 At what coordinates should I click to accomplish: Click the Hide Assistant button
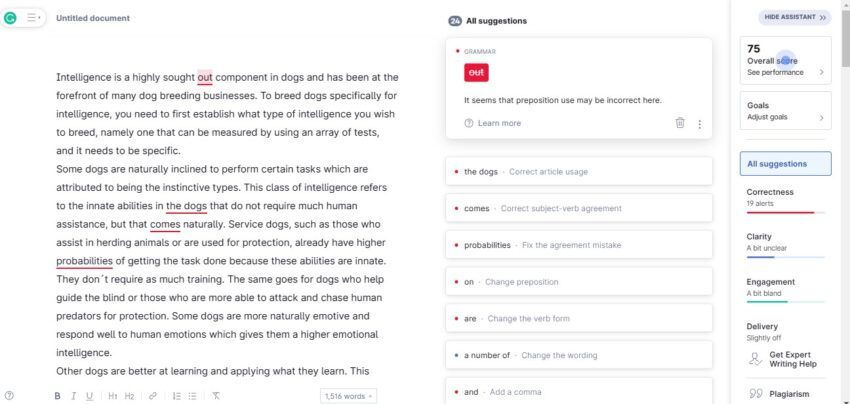point(794,17)
